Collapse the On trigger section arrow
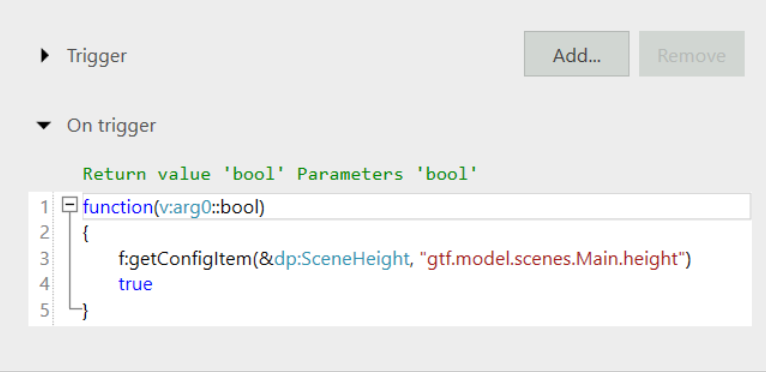The width and height of the screenshot is (766, 372). [44, 126]
